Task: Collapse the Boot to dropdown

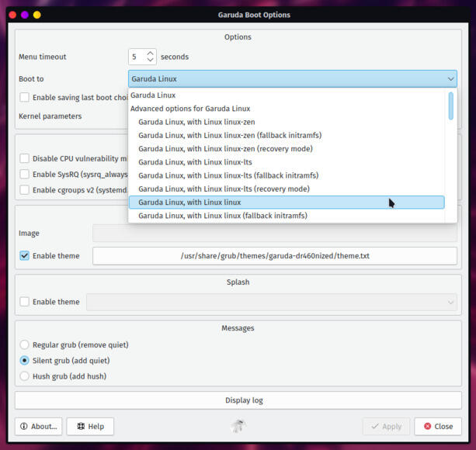Action: (292, 79)
